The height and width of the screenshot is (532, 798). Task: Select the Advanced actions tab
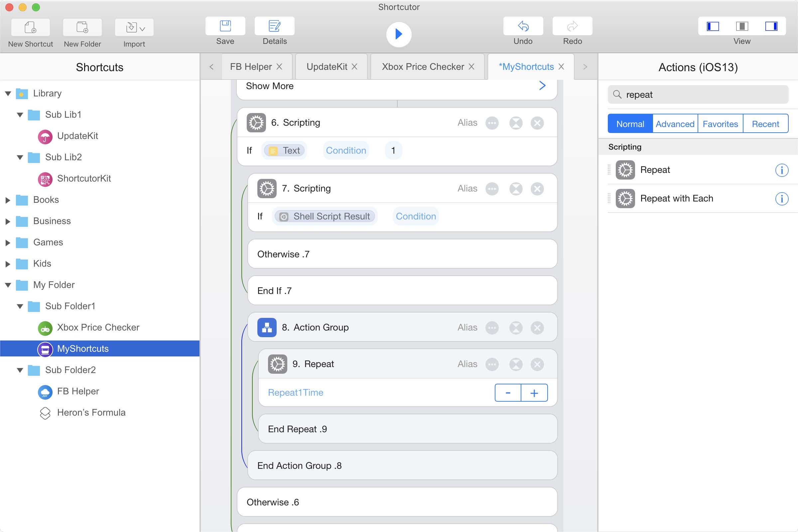coord(675,124)
